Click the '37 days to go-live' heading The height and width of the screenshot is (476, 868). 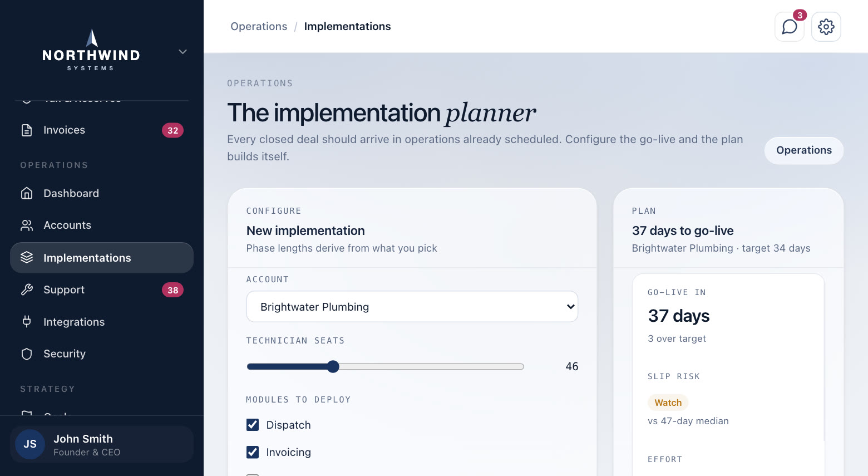[x=683, y=230]
